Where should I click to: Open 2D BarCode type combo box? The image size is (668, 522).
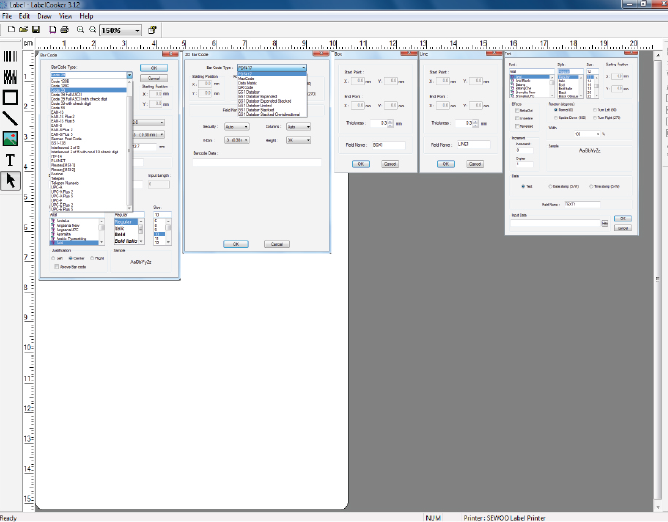[272, 68]
